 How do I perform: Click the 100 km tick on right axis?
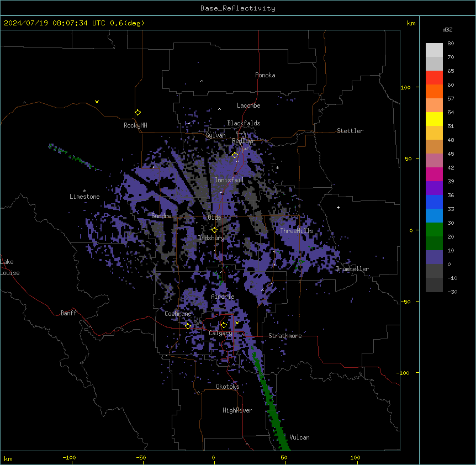[405, 87]
